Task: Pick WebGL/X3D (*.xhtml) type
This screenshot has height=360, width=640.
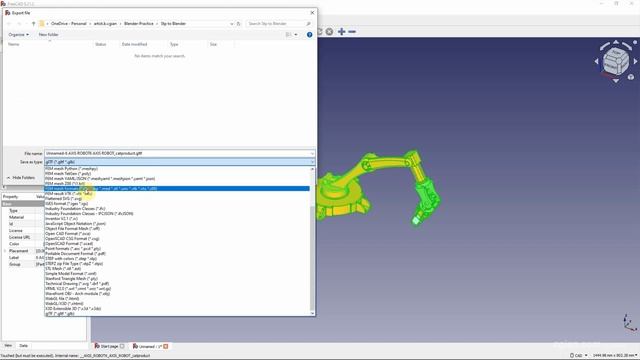Action: click(64, 304)
